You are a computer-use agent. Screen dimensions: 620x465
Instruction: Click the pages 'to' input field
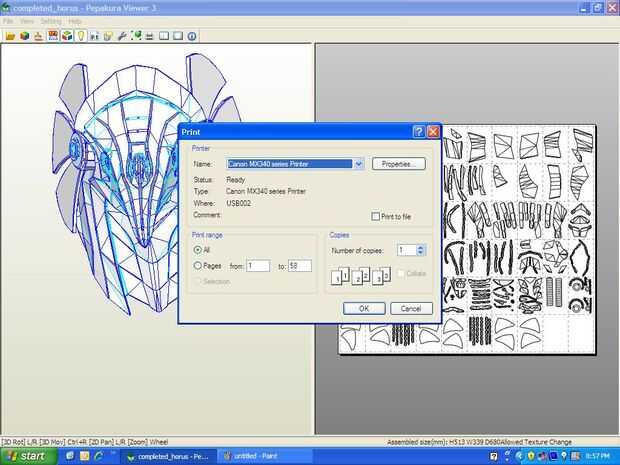300,266
